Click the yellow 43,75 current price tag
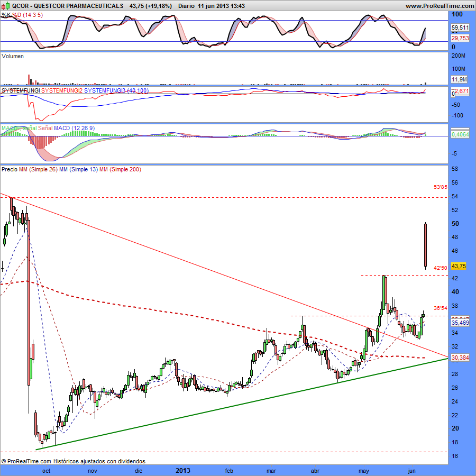This screenshot has height=476, width=476. pyautogui.click(x=459, y=266)
